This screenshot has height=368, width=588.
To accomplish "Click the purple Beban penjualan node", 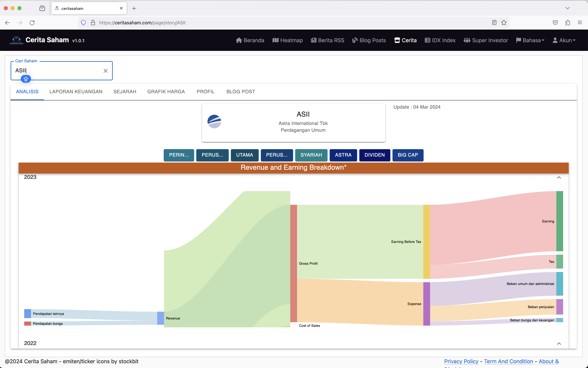I will click(x=560, y=307).
